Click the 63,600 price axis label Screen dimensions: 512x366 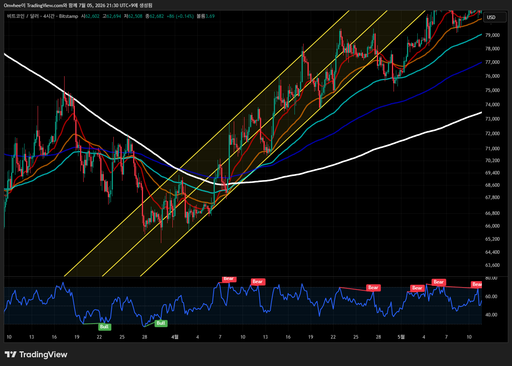click(x=492, y=265)
